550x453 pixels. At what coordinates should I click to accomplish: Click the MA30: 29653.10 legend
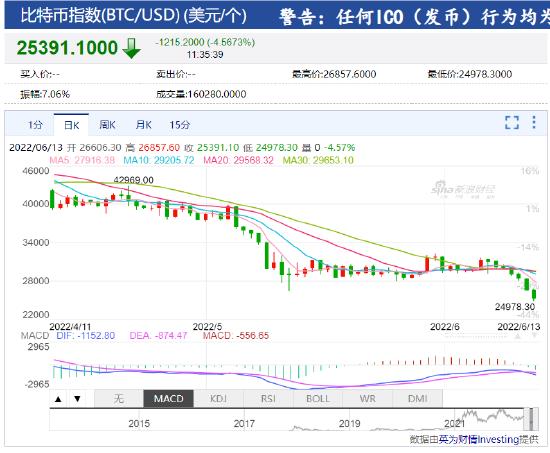click(318, 160)
